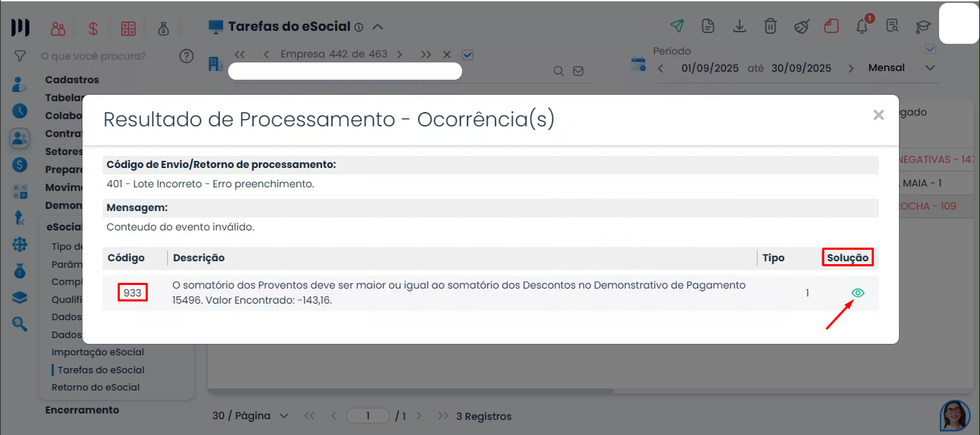This screenshot has height=435, width=980.
Task: Click the info icon beside Tarefas do eSocial
Action: (359, 27)
